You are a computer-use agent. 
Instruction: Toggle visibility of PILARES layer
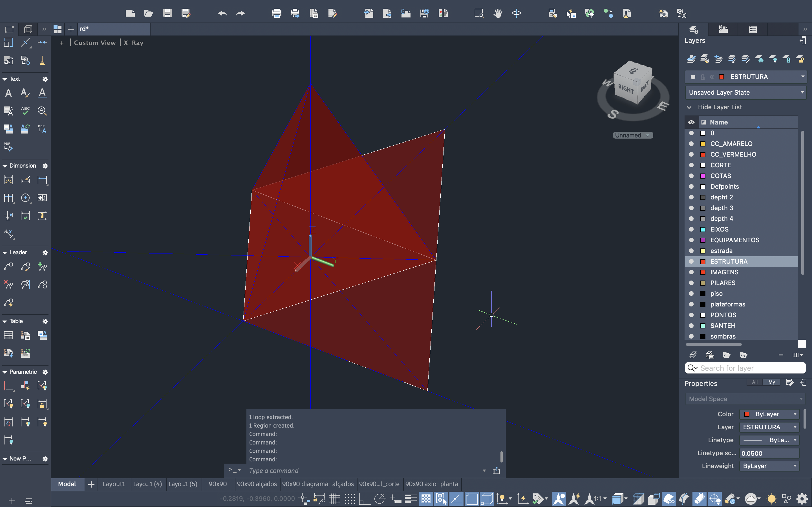point(691,283)
